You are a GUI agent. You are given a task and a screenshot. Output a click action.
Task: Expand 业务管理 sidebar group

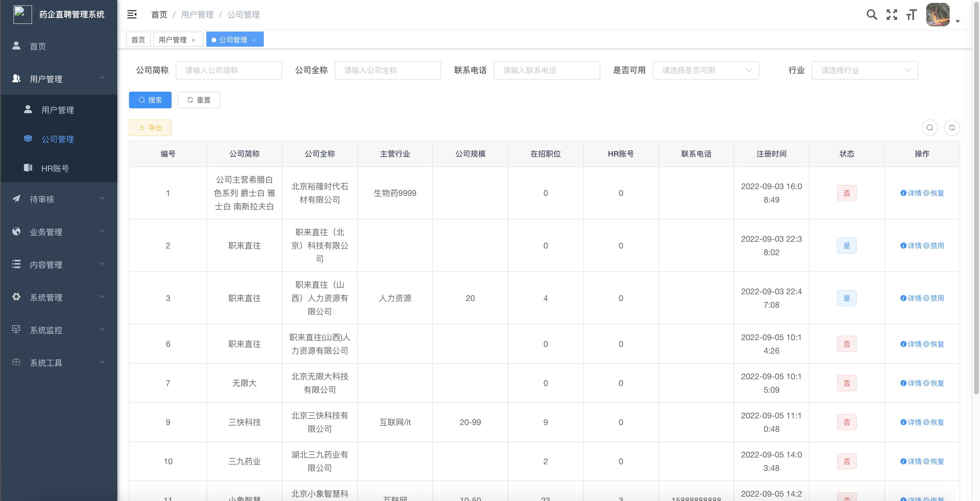coord(59,232)
